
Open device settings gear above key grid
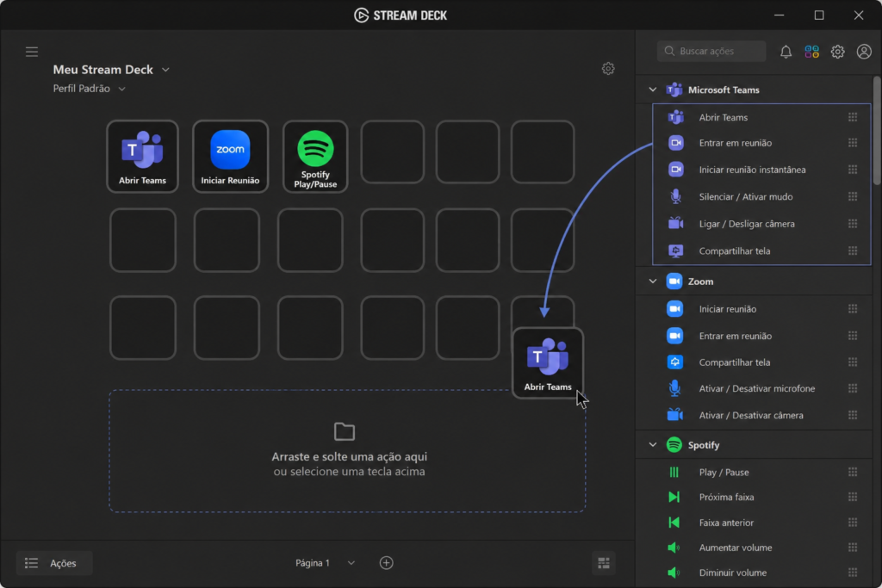click(608, 69)
